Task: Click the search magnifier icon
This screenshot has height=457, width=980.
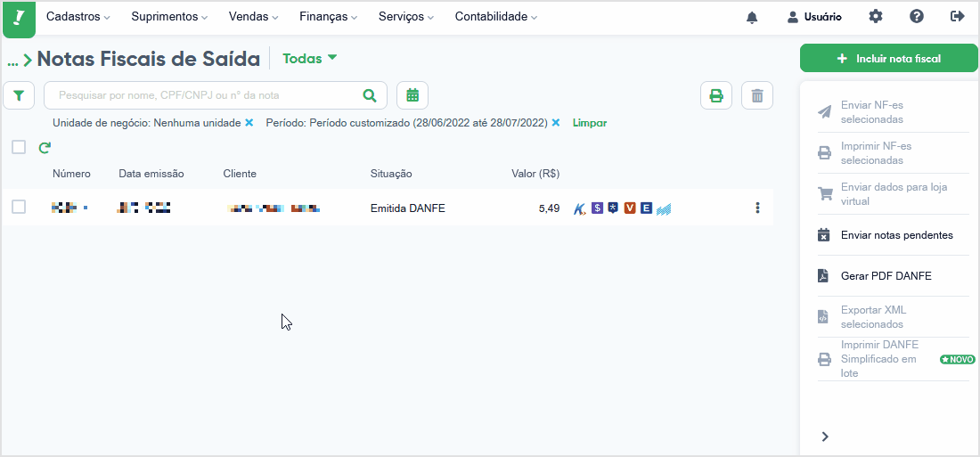Action: (370, 95)
